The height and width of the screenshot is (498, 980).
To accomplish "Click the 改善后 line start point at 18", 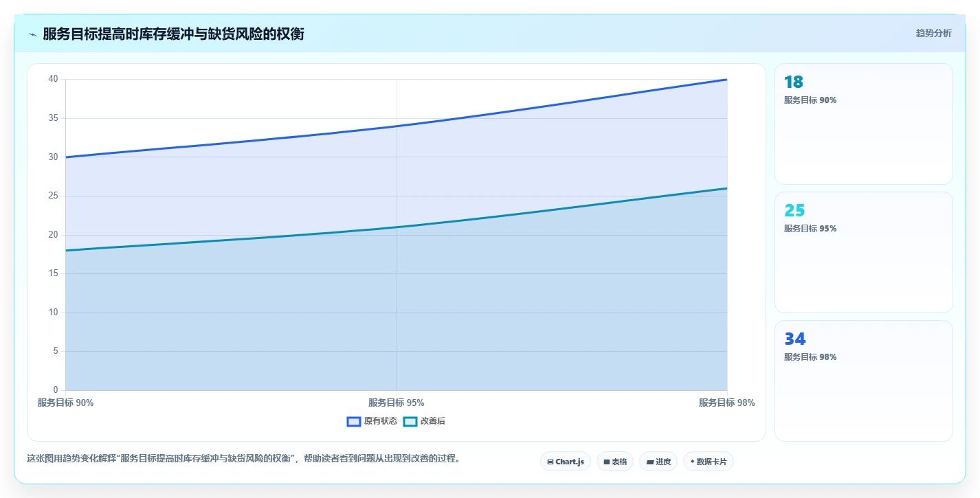I will click(x=66, y=250).
